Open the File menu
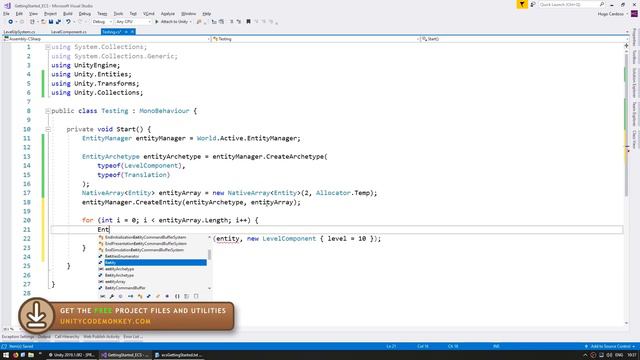 tap(6, 13)
